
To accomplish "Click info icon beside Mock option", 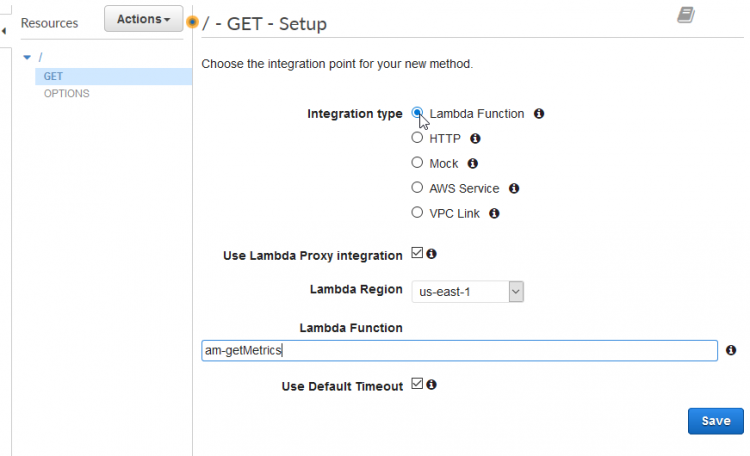I will (473, 164).
